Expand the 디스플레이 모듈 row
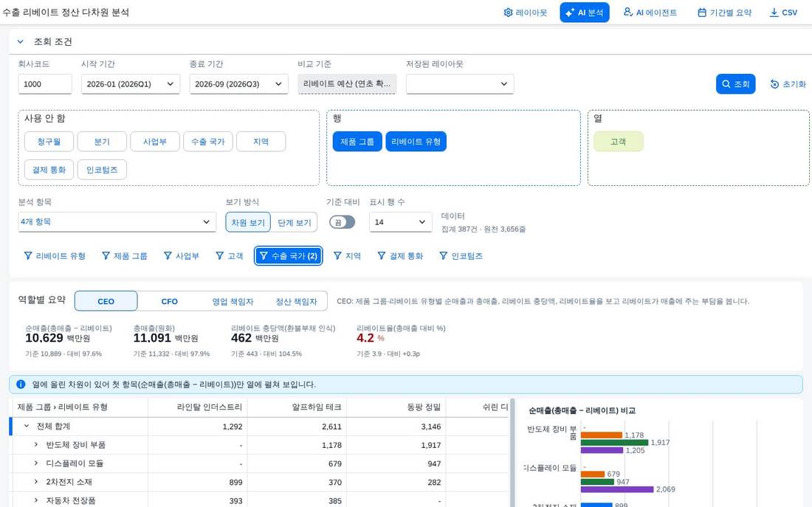 coord(35,463)
